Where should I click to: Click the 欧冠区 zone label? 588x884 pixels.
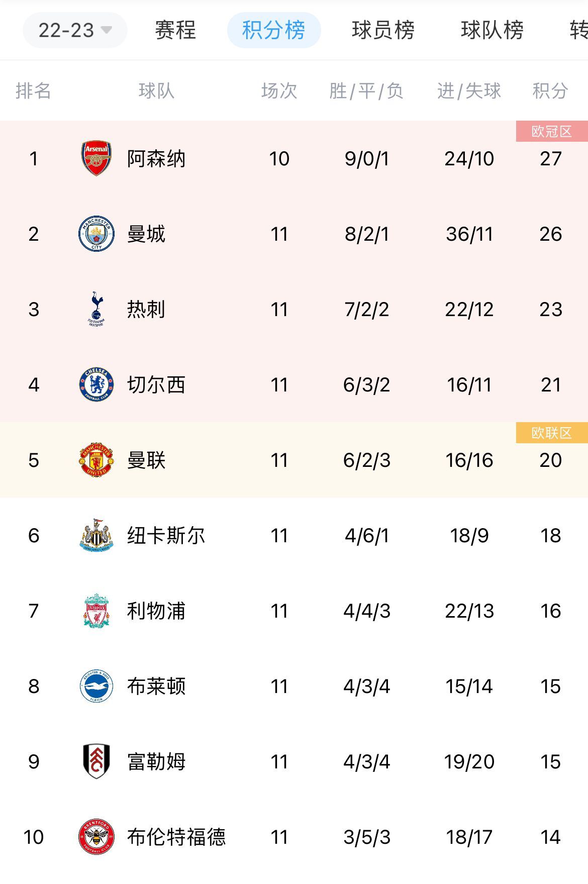click(552, 131)
